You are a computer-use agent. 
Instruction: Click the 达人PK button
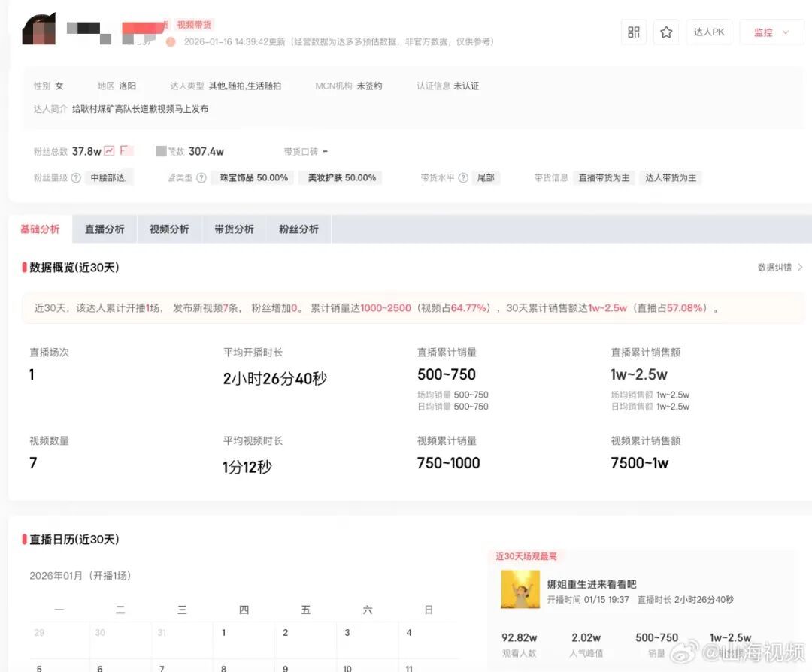click(x=708, y=32)
